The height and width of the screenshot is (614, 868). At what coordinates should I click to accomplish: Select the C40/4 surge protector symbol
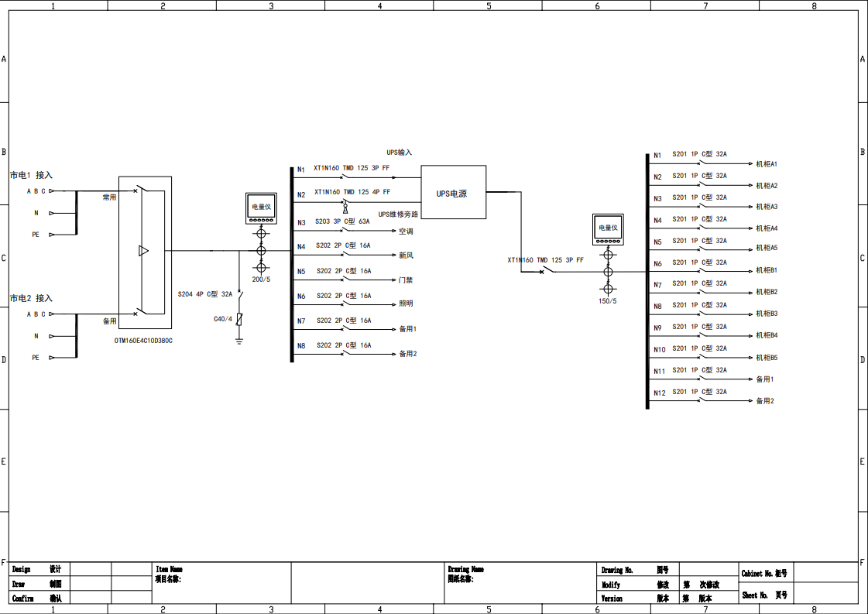pos(239,319)
